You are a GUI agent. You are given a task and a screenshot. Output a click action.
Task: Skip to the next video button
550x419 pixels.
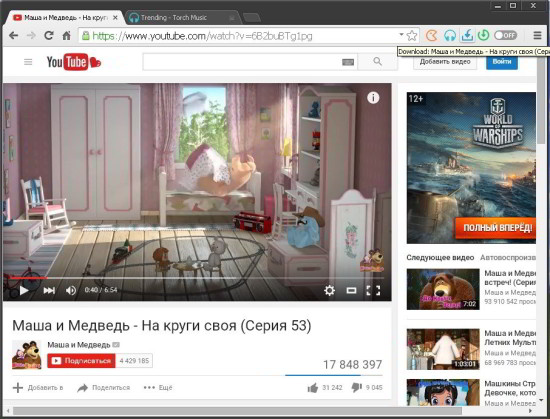point(49,290)
